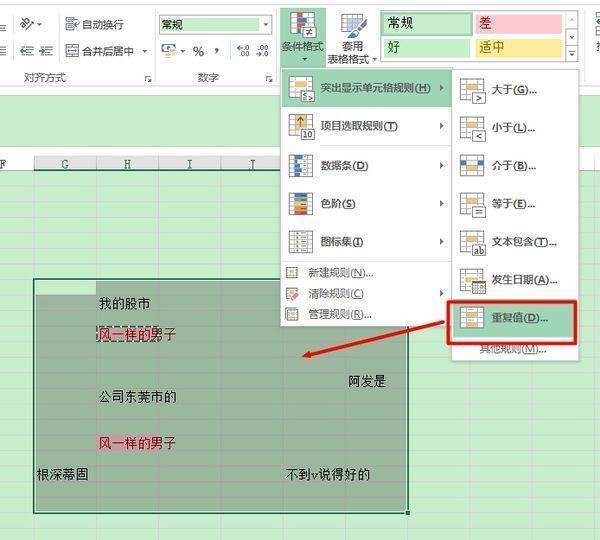Open 图标集 icon sets submenu

[x=367, y=242]
